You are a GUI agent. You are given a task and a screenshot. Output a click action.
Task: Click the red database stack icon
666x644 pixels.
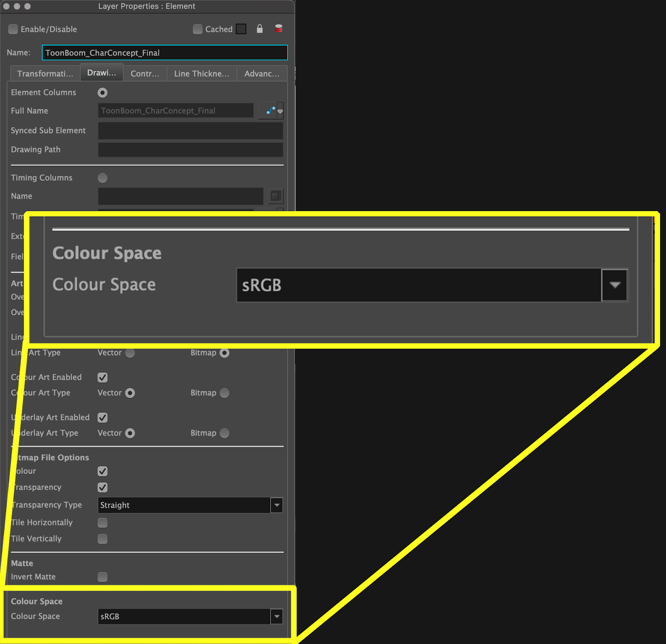point(279,29)
